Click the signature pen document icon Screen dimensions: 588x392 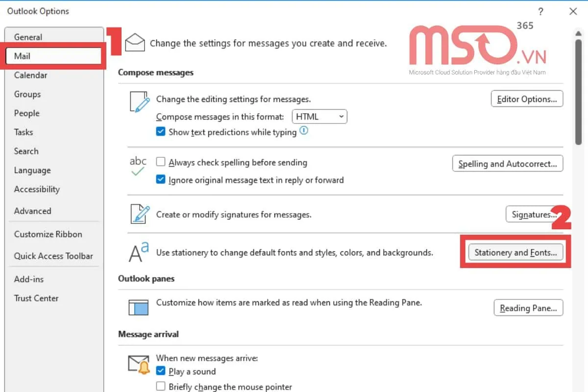tap(139, 214)
